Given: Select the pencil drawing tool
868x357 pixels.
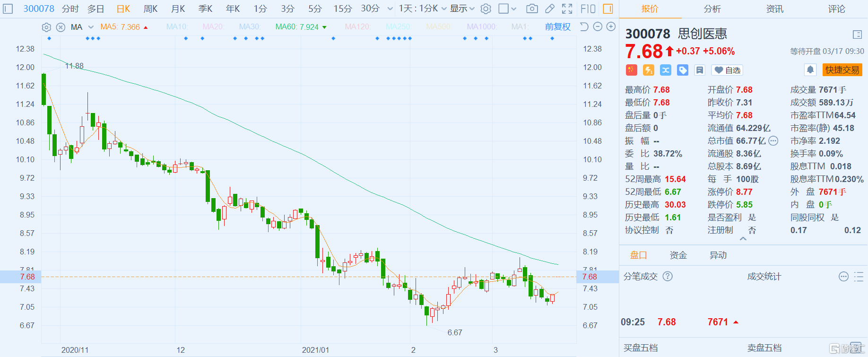Looking at the screenshot, I should point(549,9).
